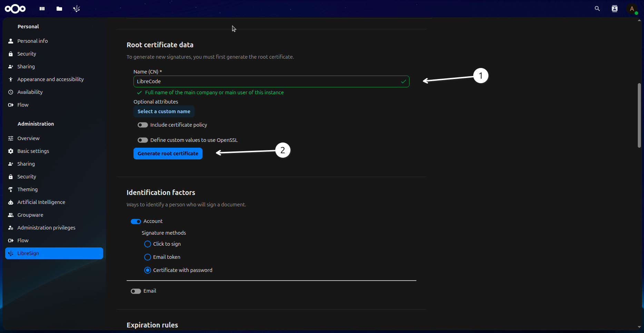Click 'Full name of the main company' hint
The height and width of the screenshot is (333, 644).
(x=214, y=92)
